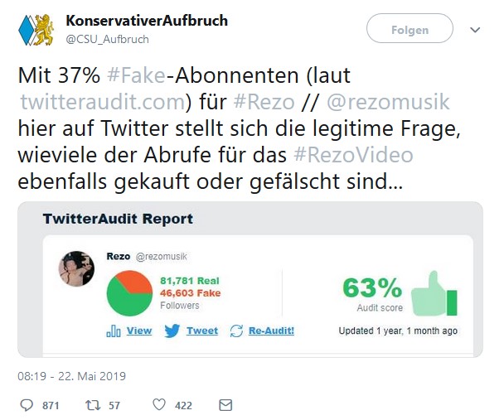Open the #RezoVideo hashtag

[x=353, y=155]
